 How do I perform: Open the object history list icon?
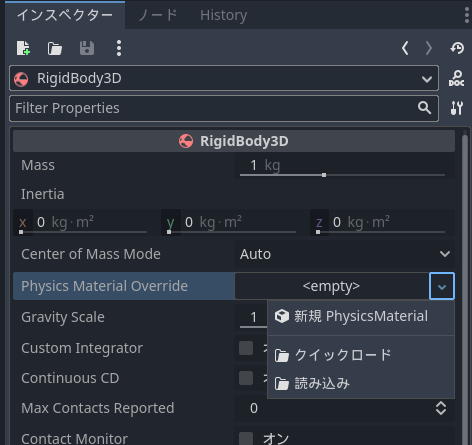457,48
